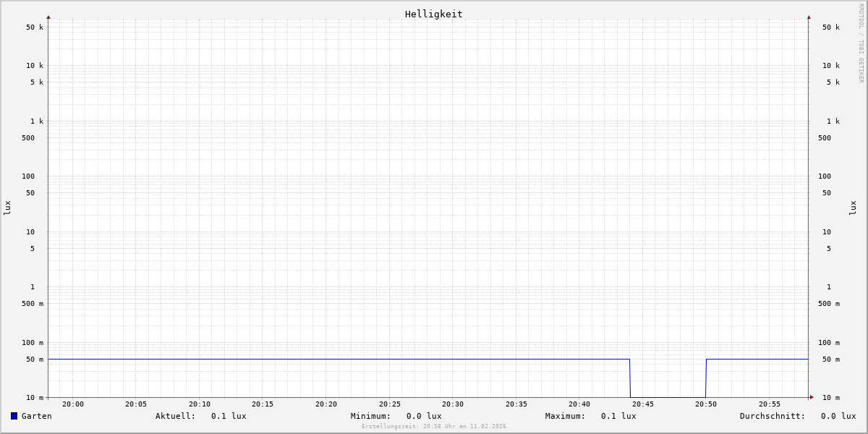Click the "20:50" time axis label

[706, 404]
